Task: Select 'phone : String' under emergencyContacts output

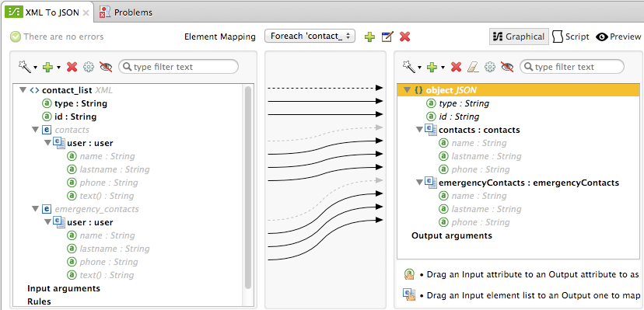Action: pyautogui.click(x=481, y=222)
